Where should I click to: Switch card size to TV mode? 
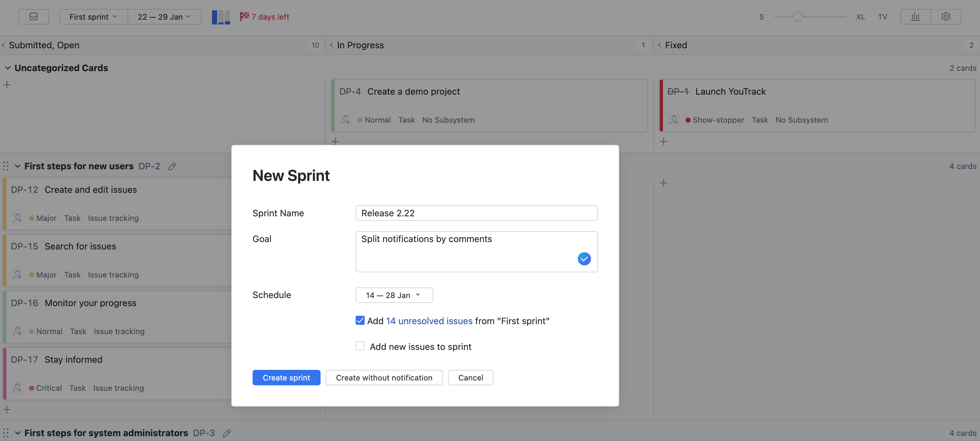pos(882,17)
